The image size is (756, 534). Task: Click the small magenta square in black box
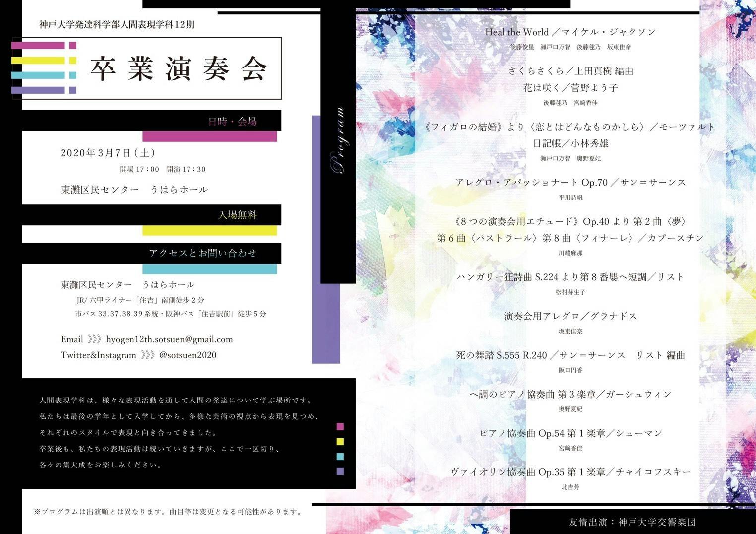coord(340,426)
